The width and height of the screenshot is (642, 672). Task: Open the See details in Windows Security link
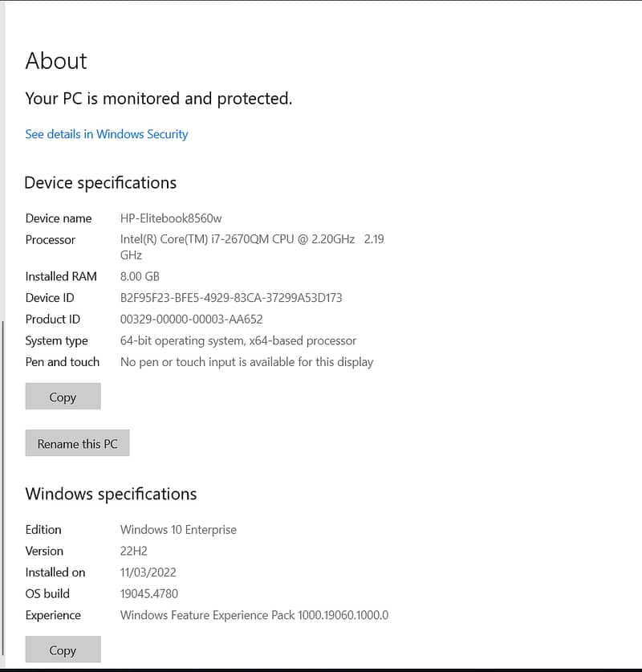[x=106, y=134]
